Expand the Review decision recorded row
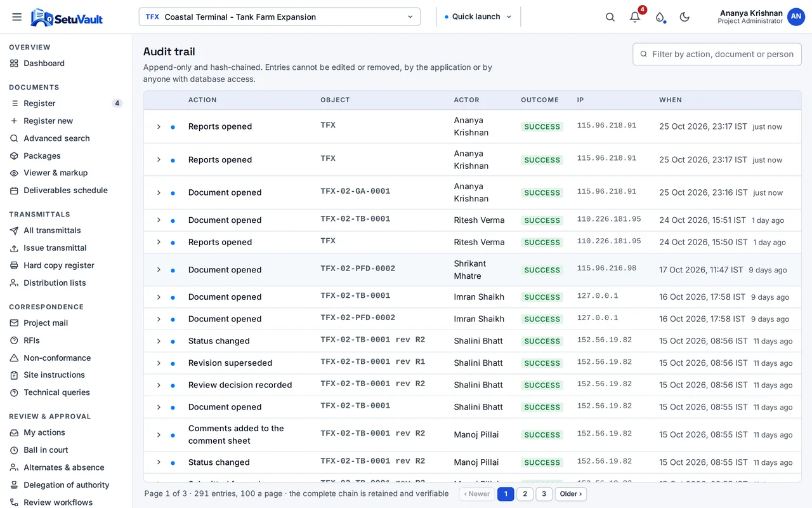The width and height of the screenshot is (812, 508). pos(159,385)
